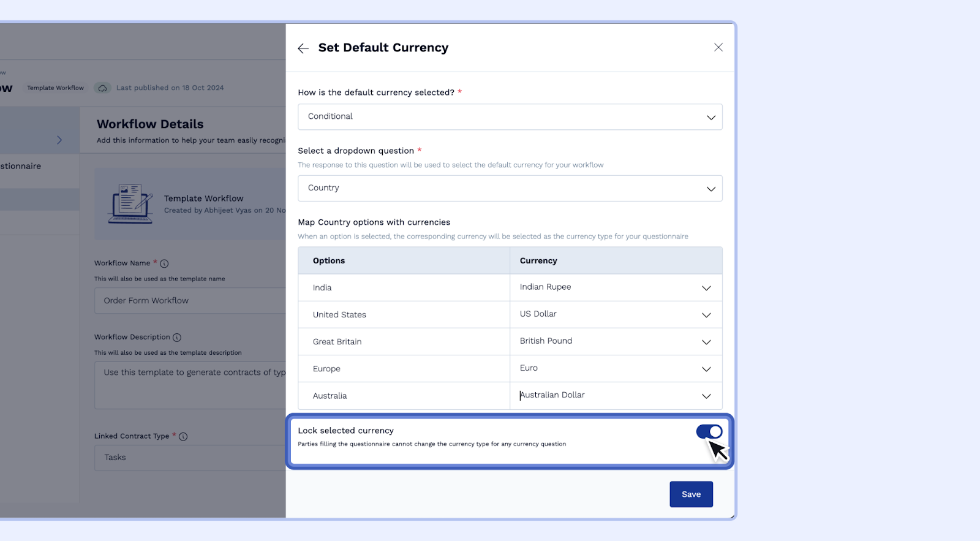Screen dimensions: 980x541
Task: Click the Template Workflow document illustration
Action: (x=130, y=204)
